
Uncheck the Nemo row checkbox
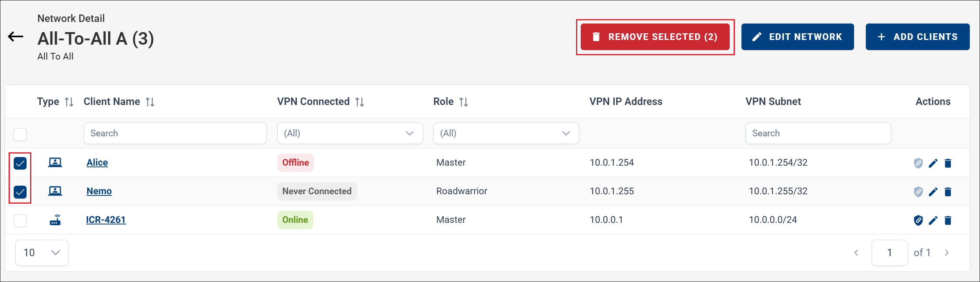[x=20, y=192]
